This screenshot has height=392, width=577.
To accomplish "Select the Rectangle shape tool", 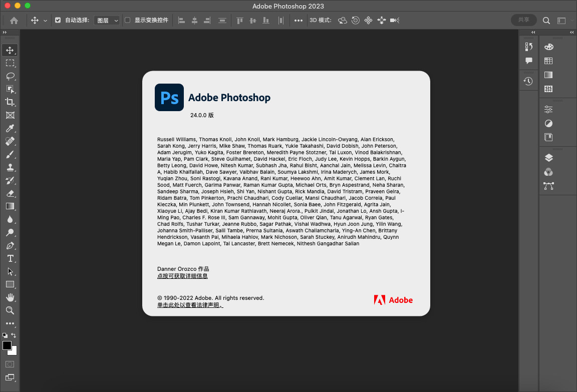I will pyautogui.click(x=10, y=284).
